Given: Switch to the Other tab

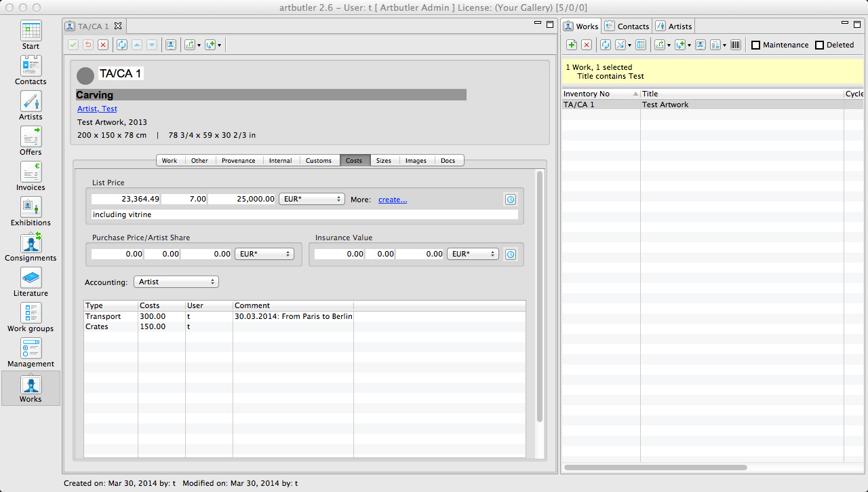Looking at the screenshot, I should pos(199,161).
